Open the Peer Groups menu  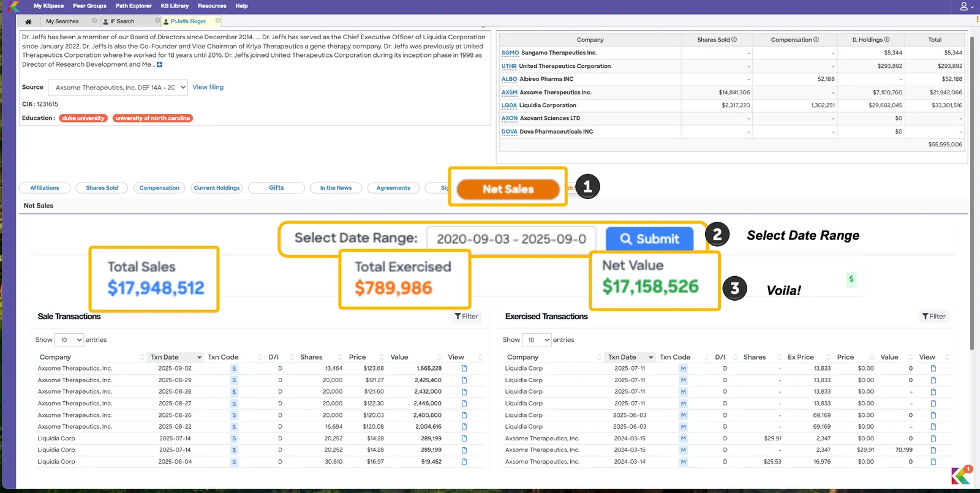pos(89,6)
